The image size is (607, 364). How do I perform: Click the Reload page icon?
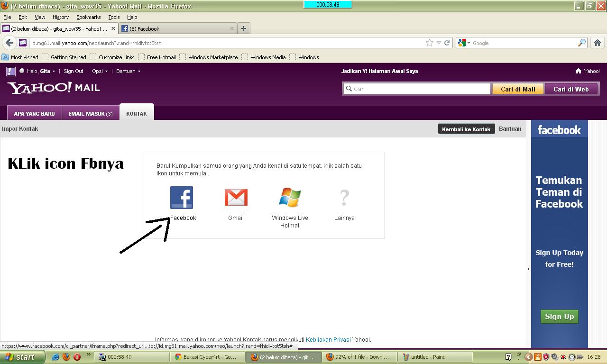click(x=447, y=43)
